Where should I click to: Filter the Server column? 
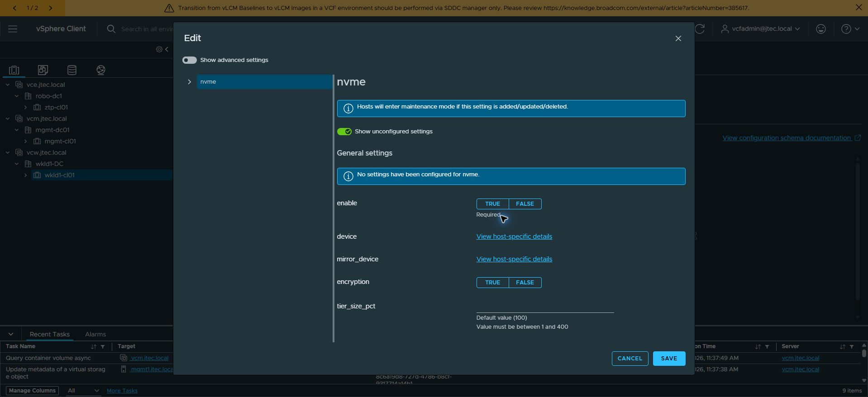(852, 347)
